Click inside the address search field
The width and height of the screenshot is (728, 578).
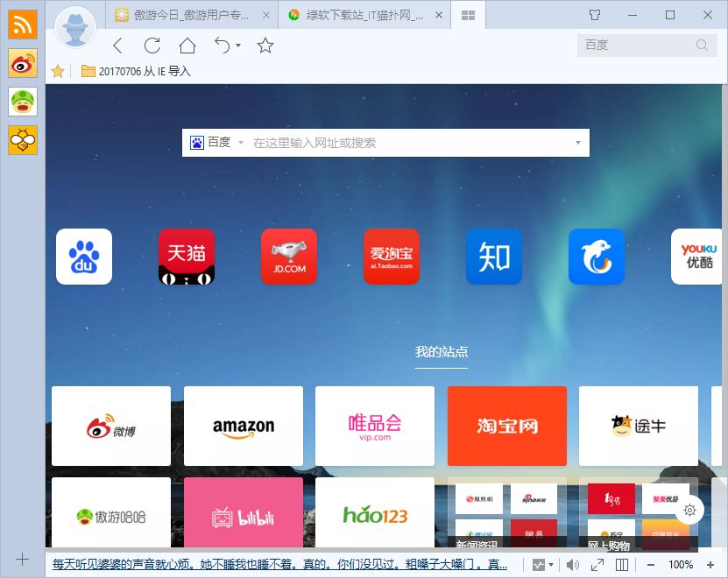click(394, 142)
